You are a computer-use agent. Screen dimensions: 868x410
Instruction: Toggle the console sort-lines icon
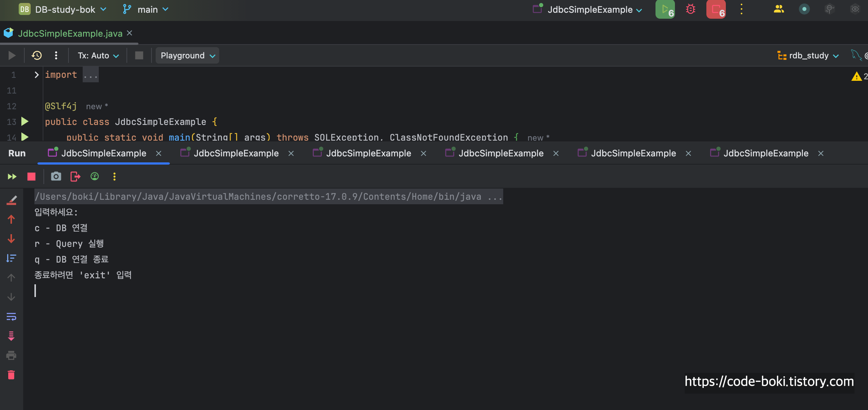(11, 258)
